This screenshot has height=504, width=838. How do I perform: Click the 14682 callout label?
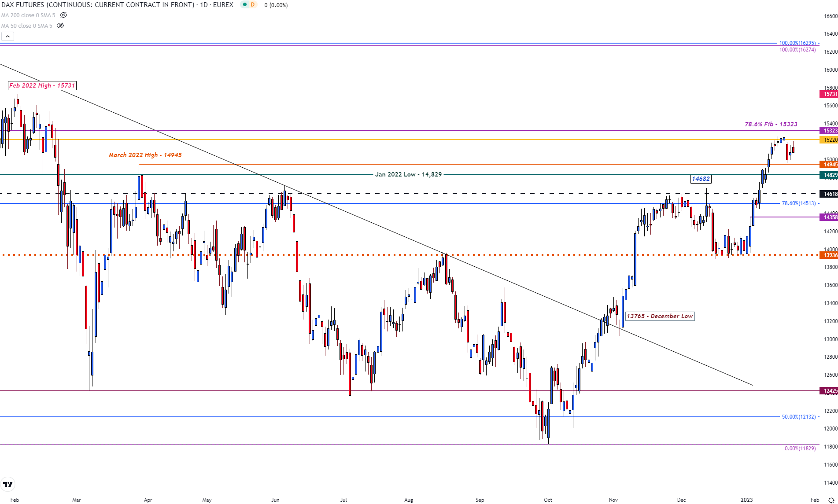coord(701,179)
